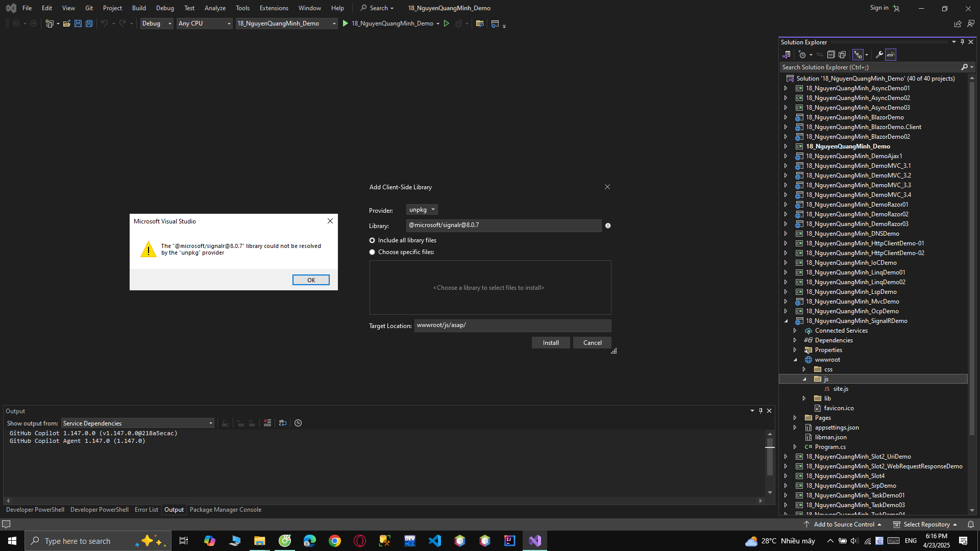The height and width of the screenshot is (551, 980).
Task: Click the Target Location input field
Action: (512, 325)
